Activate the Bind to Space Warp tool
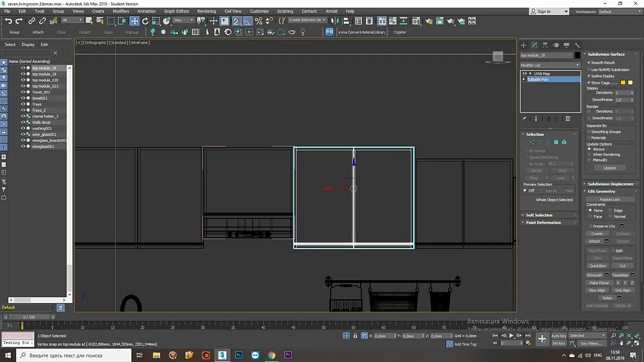The height and width of the screenshot is (362, 644). [53, 21]
